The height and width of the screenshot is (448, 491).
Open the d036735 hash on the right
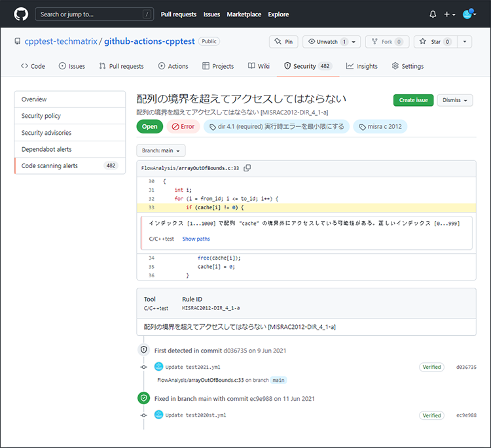(x=466, y=367)
